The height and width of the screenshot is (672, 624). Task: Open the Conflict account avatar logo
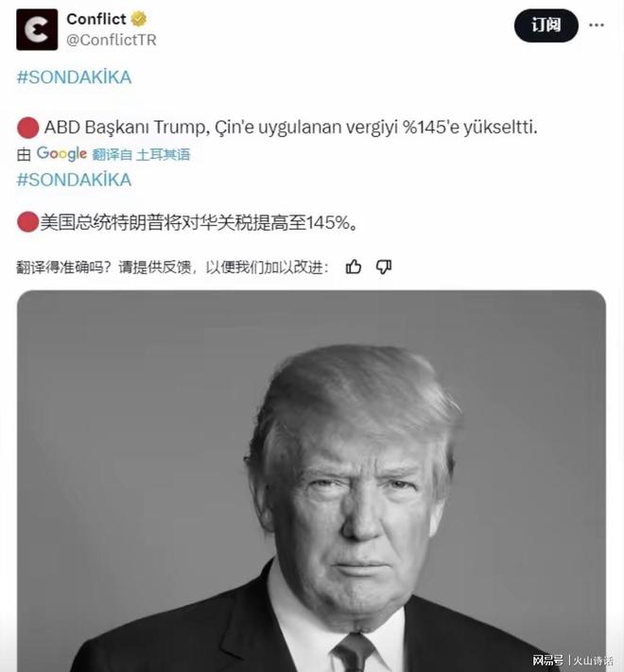37,29
